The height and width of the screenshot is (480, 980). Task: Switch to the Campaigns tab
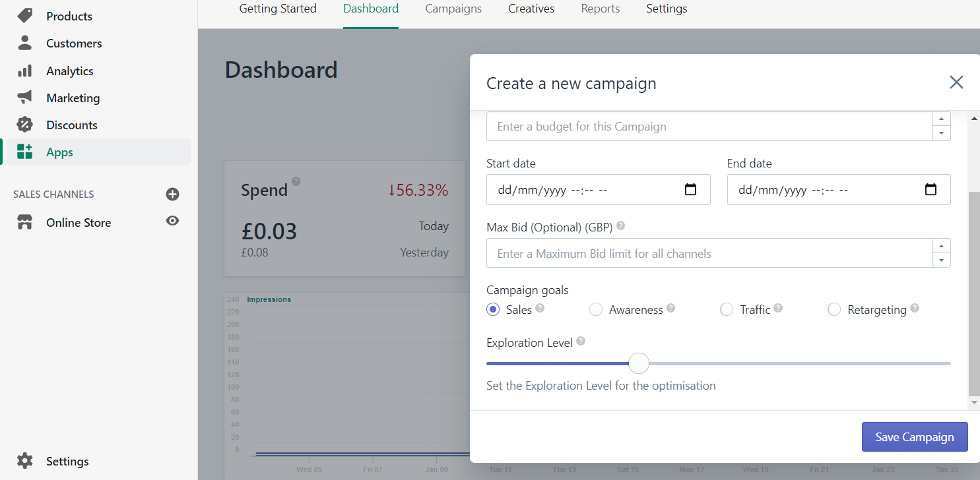pyautogui.click(x=453, y=9)
